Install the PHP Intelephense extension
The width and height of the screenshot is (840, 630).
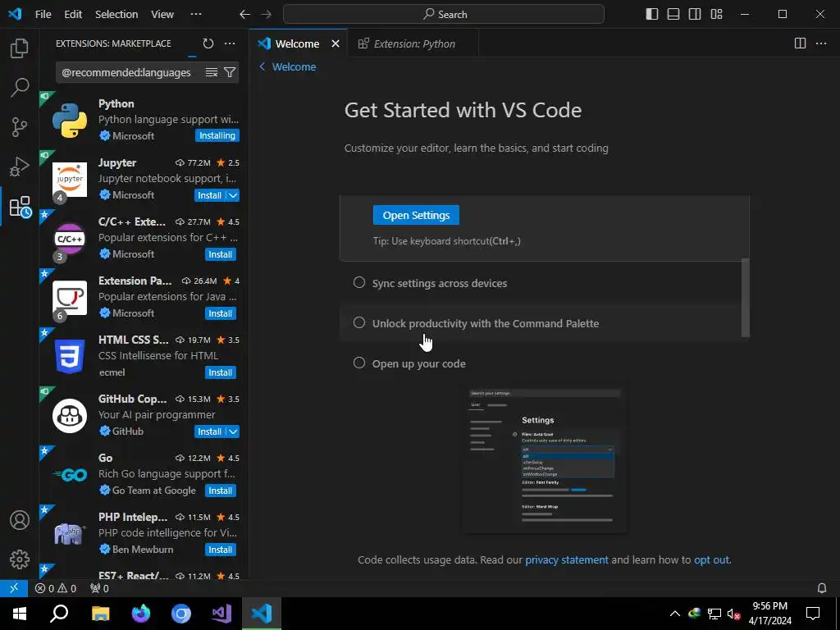click(x=220, y=550)
